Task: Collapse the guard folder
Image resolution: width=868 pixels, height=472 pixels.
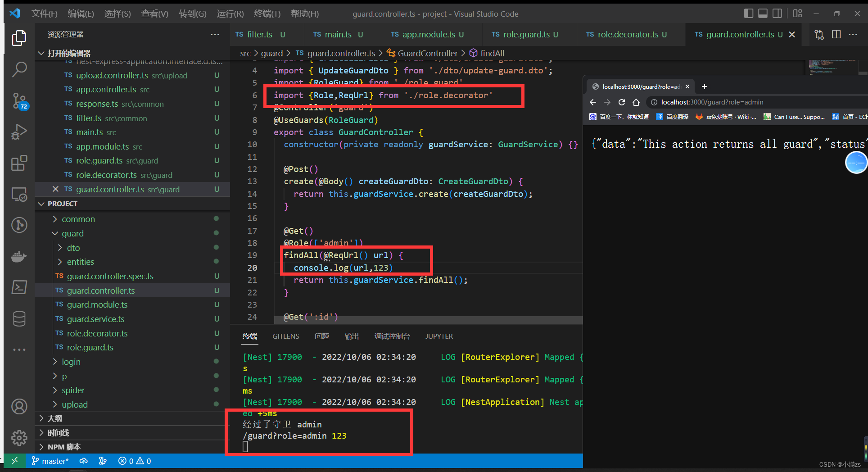Action: pyautogui.click(x=72, y=233)
